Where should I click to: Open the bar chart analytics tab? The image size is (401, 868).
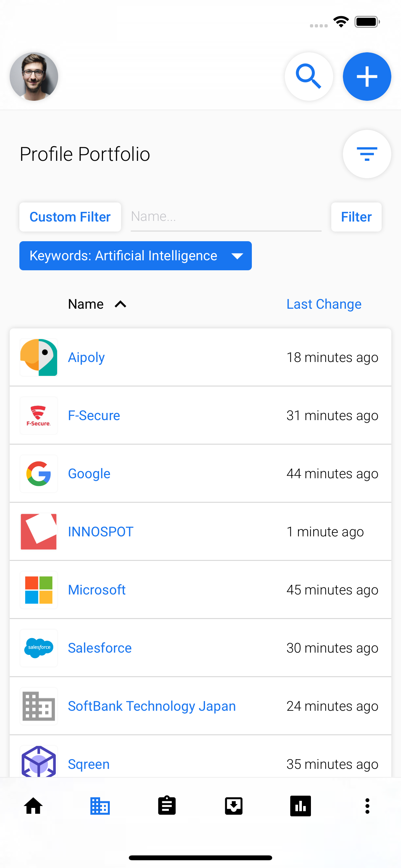tap(300, 806)
